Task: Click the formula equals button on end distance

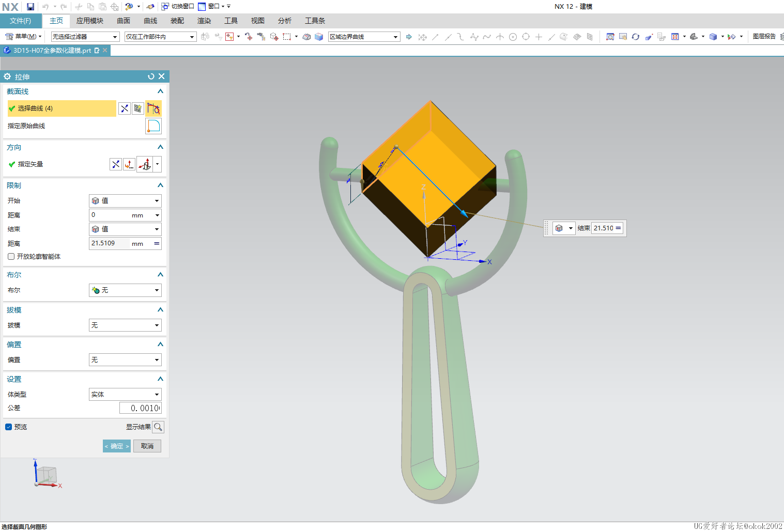Action: click(x=157, y=244)
